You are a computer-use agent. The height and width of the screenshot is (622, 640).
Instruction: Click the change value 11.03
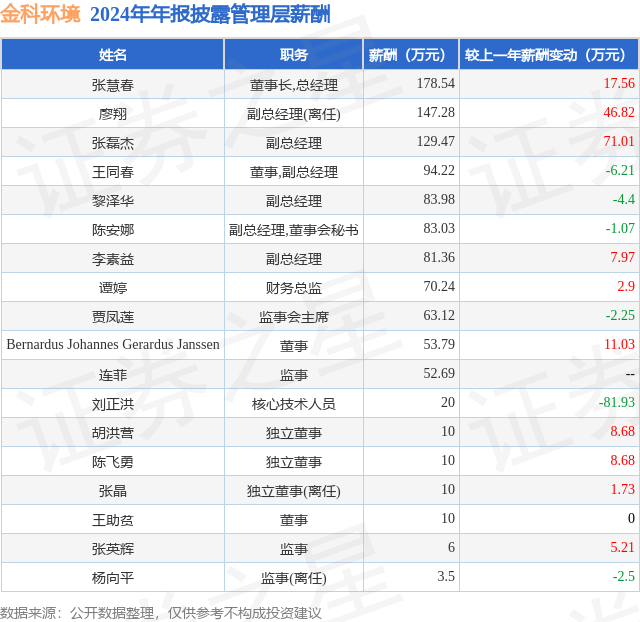(619, 344)
